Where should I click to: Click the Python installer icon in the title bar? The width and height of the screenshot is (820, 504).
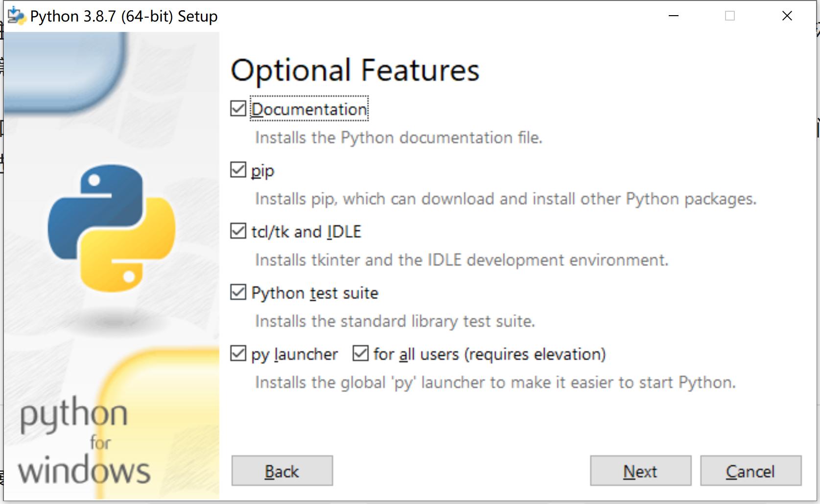tap(17, 15)
